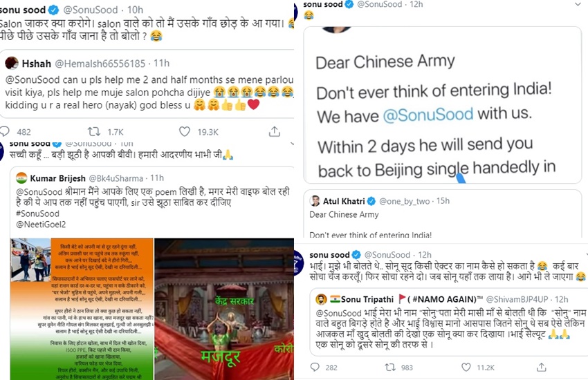This screenshot has height=380, width=588.
Task: Open @NeetiGoel2 mention link
Action: (x=41, y=225)
